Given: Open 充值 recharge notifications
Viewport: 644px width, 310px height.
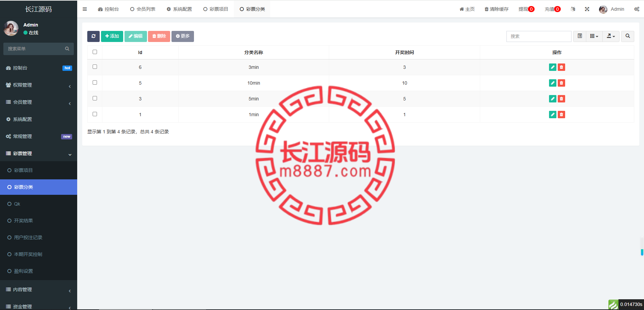Looking at the screenshot, I should click(x=552, y=9).
